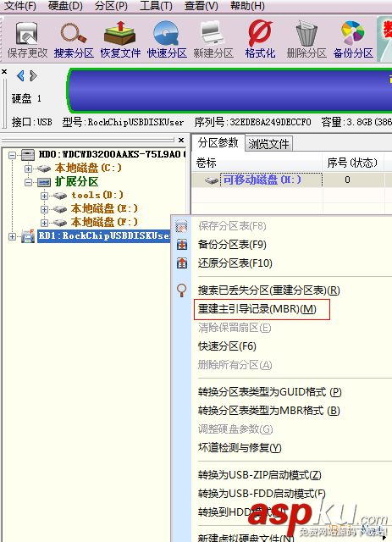Expand the tools(D:) tree node
This screenshot has height=542, width=392.
(x=44, y=196)
